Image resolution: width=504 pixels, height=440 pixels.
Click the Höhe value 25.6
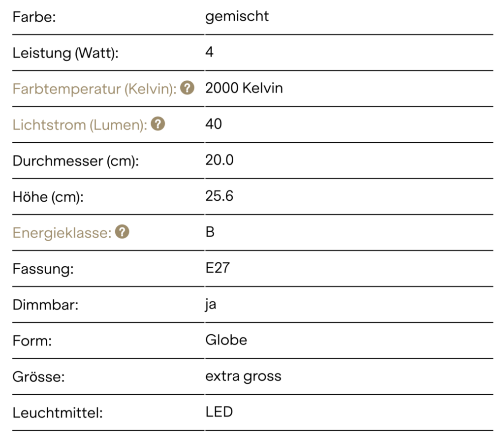pos(219,196)
